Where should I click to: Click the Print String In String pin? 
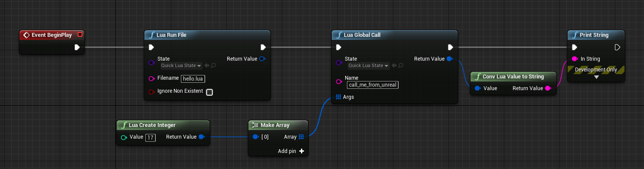(575, 59)
